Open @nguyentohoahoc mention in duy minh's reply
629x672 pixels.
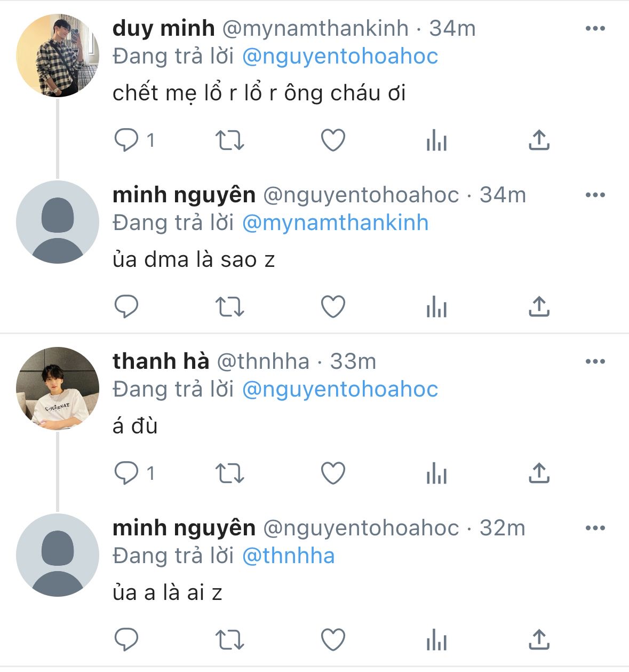click(x=340, y=57)
